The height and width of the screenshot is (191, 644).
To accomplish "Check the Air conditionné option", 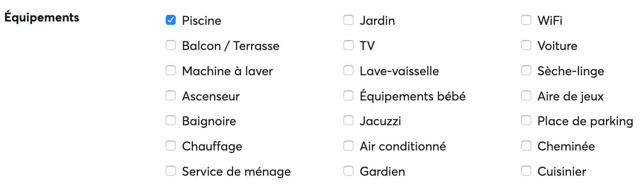I will tap(348, 146).
